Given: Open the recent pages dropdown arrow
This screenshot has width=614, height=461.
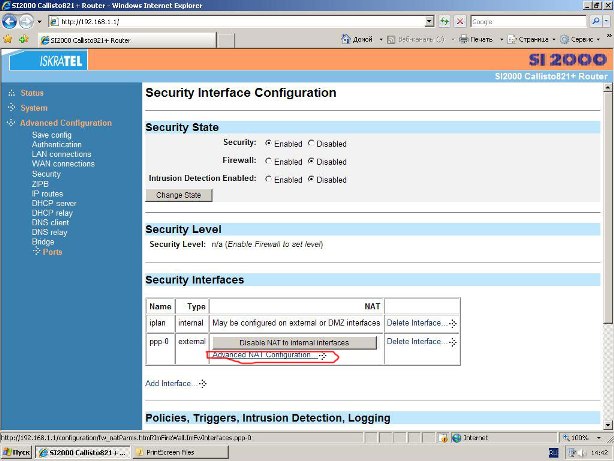Looking at the screenshot, I should point(39,22).
